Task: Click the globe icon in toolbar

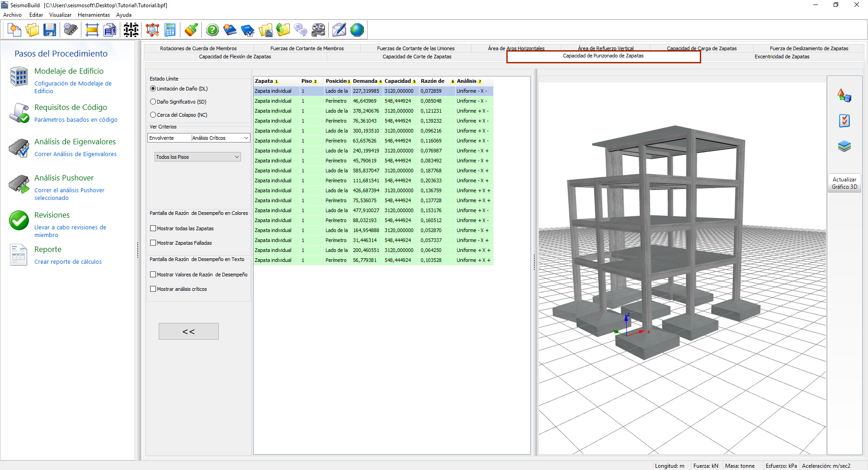Action: [357, 30]
